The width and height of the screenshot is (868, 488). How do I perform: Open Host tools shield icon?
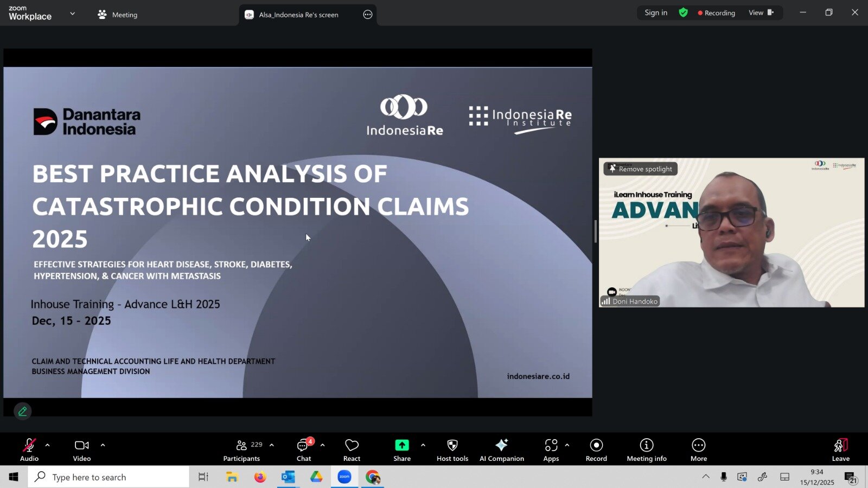coord(452,450)
